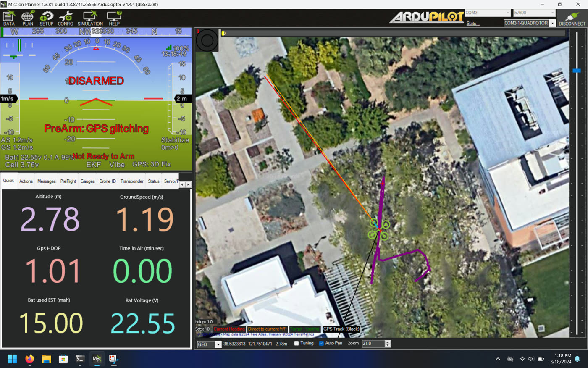588x368 pixels.
Task: Switch to the Transponder tab
Action: [x=132, y=181]
